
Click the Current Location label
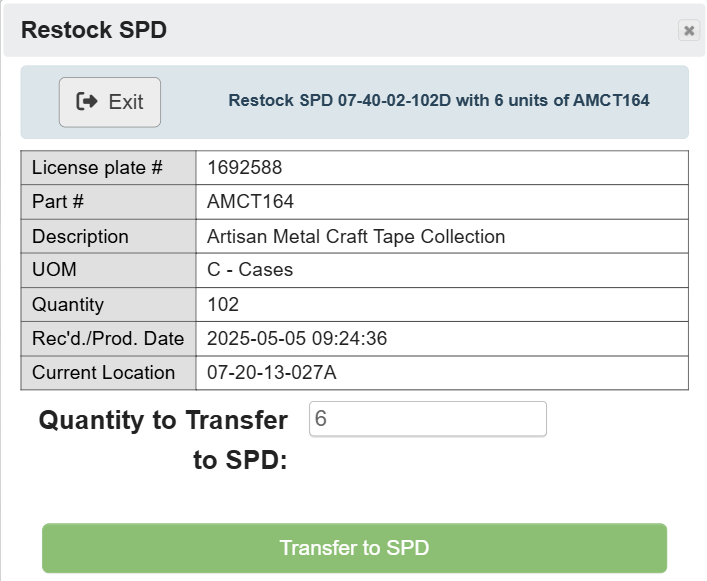[103, 373]
